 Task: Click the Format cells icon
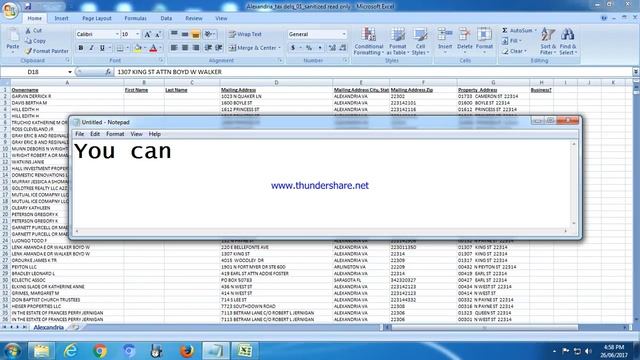484,34
